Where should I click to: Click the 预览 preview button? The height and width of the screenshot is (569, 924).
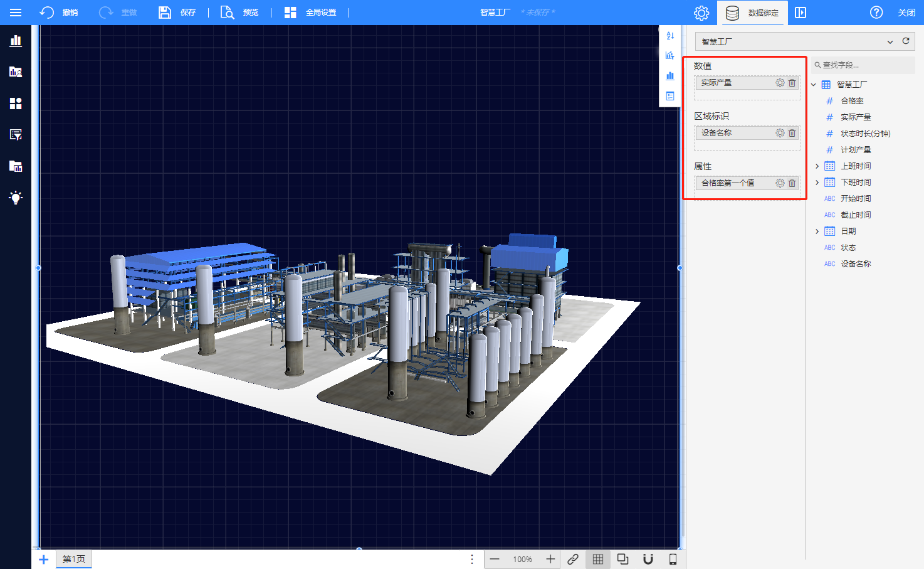point(239,13)
